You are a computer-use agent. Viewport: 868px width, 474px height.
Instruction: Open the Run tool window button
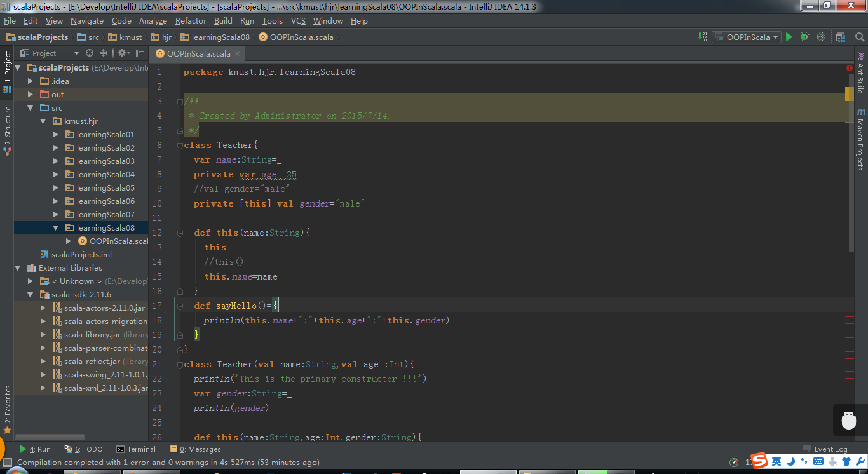point(35,449)
